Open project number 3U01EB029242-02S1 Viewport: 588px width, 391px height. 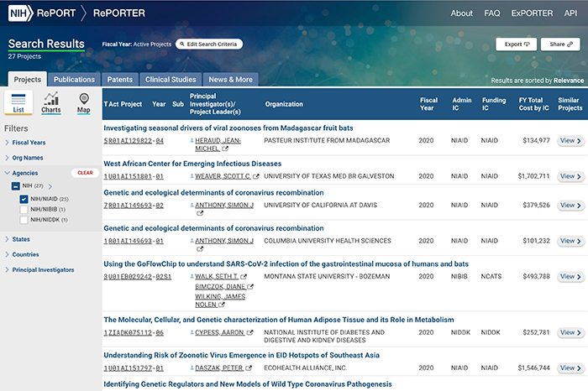(137, 277)
